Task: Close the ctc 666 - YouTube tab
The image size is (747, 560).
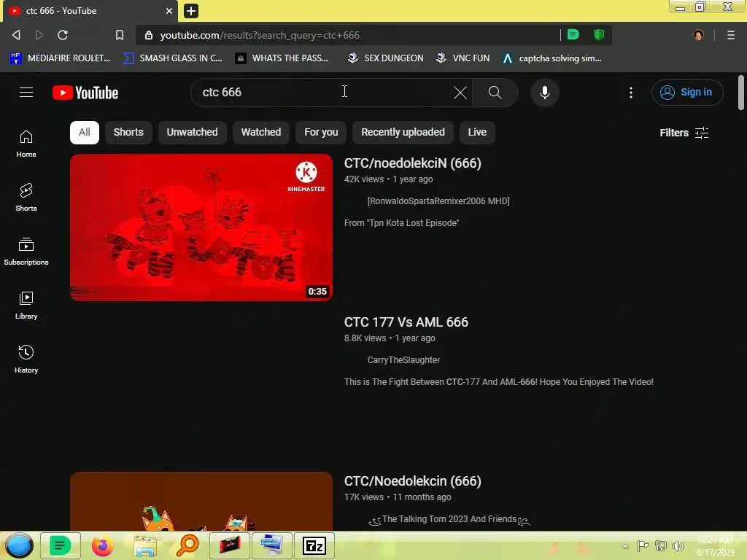Action: (169, 10)
